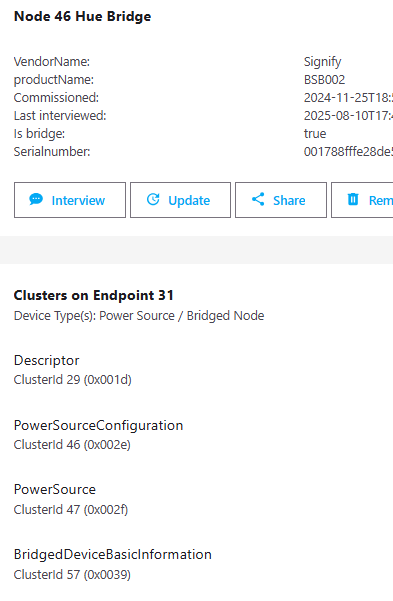Open the PowerSource cluster
This screenshot has height=601, width=393.
pyautogui.click(x=55, y=489)
